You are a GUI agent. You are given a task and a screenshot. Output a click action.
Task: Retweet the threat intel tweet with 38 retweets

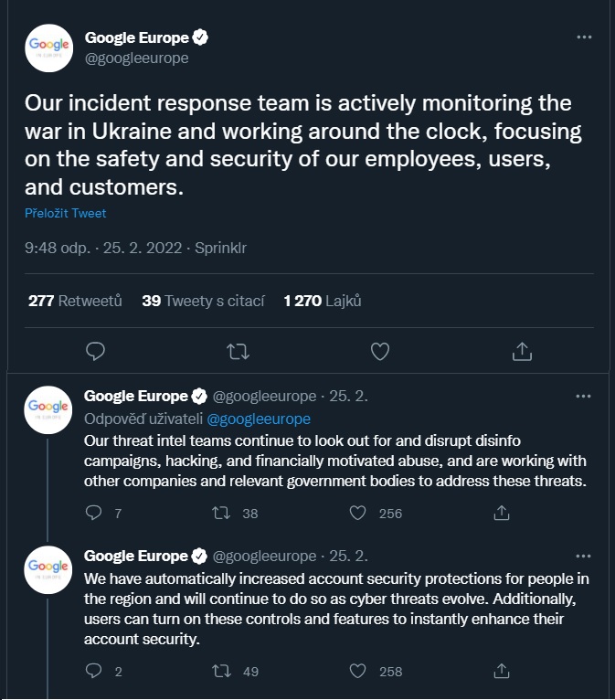[221, 513]
